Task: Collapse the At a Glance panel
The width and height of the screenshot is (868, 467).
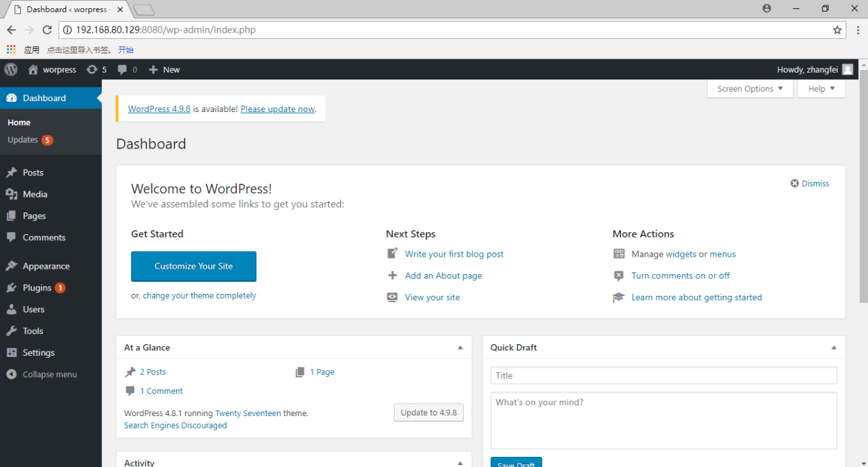Action: [460, 347]
